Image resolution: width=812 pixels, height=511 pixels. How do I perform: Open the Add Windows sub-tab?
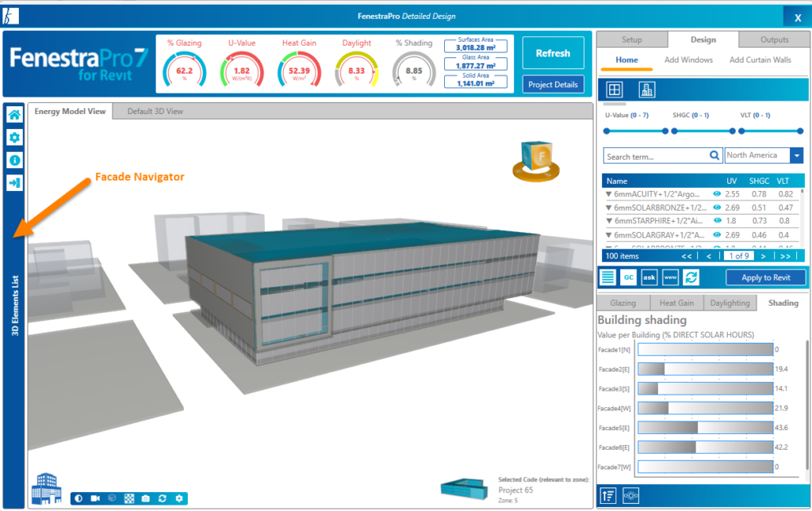coord(688,60)
